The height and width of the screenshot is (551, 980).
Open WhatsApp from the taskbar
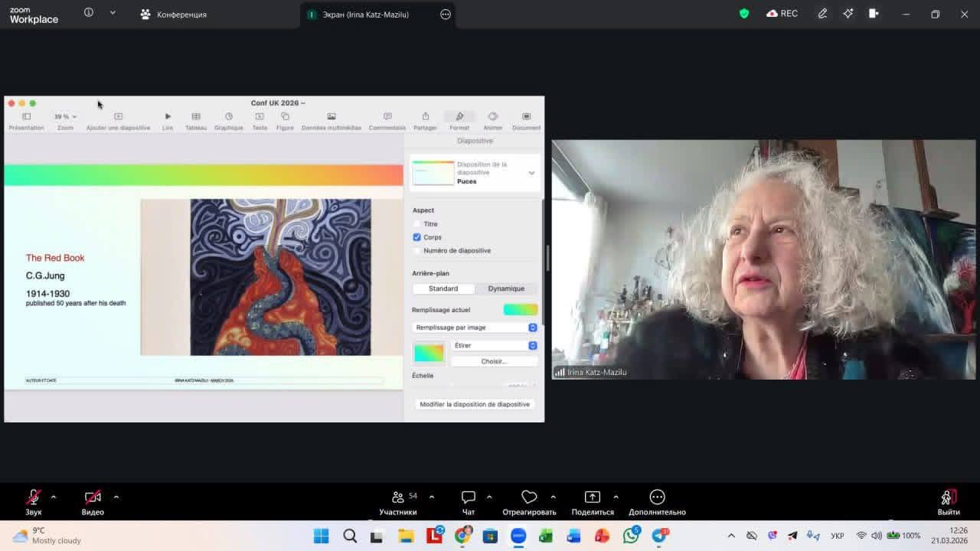point(631,536)
